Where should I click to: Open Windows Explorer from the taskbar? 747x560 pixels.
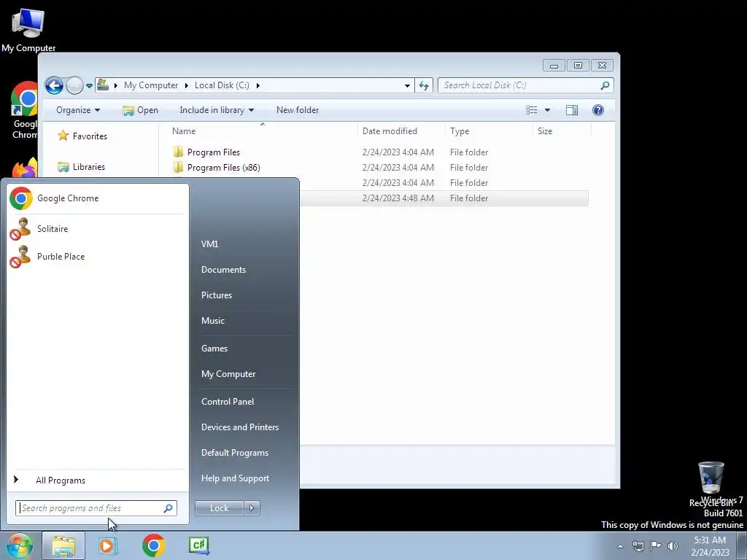pos(63,545)
